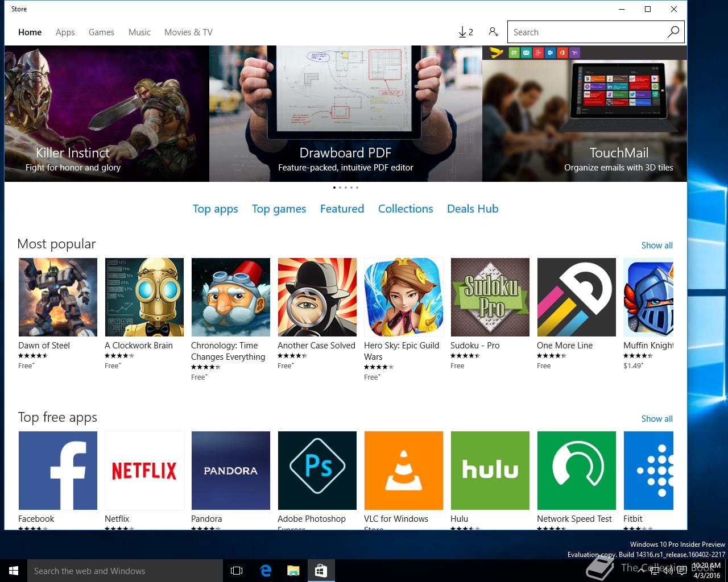Open the Collections link
The width and height of the screenshot is (728, 582).
tap(406, 209)
